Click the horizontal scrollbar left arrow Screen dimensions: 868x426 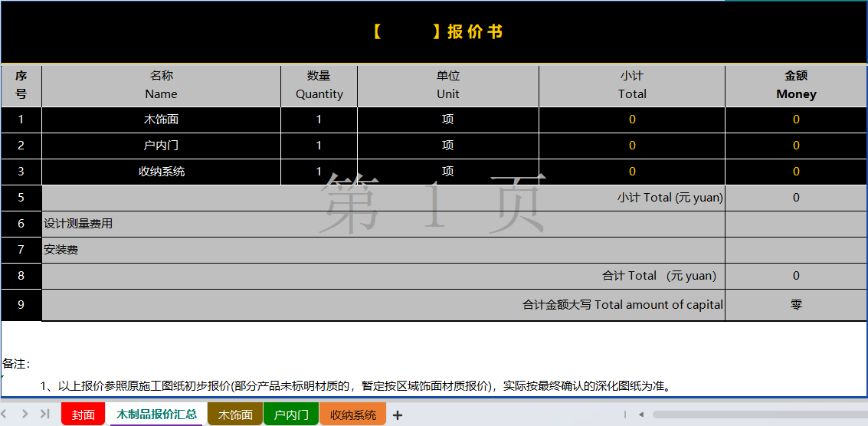(641, 415)
